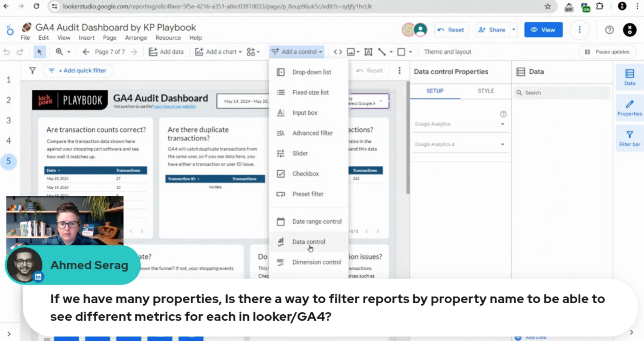
Task: Click the browser address bar URL
Action: pos(217,6)
